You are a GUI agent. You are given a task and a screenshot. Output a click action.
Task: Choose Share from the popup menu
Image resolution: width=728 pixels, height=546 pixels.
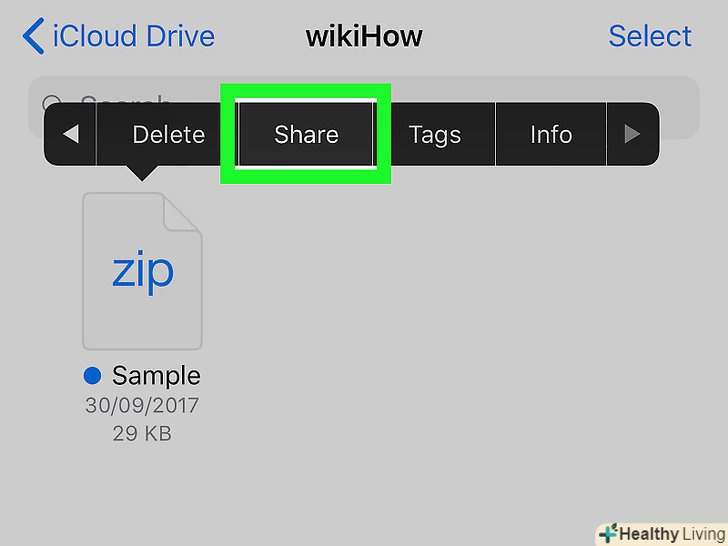pos(306,134)
